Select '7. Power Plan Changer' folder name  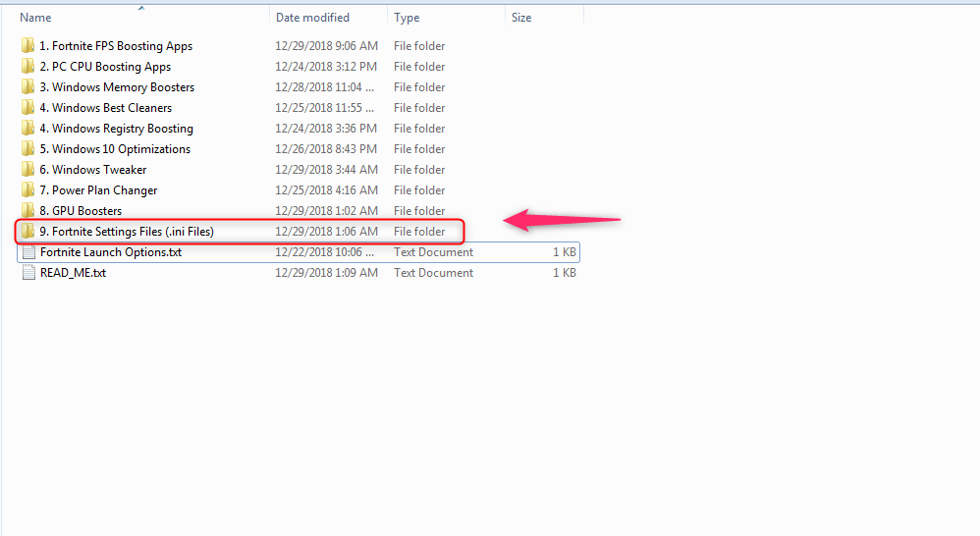[x=98, y=190]
